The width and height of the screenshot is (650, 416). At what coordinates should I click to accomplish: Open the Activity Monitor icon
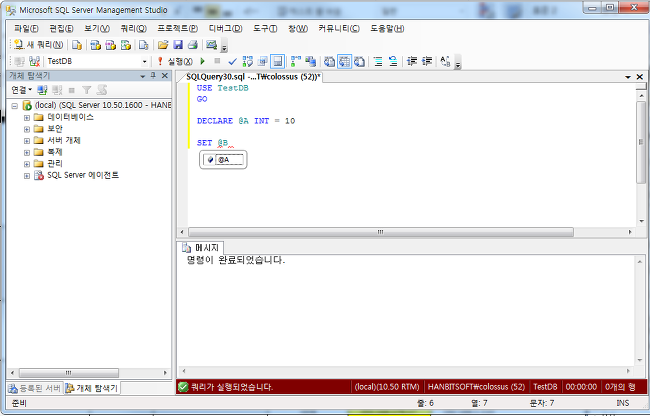pos(212,45)
